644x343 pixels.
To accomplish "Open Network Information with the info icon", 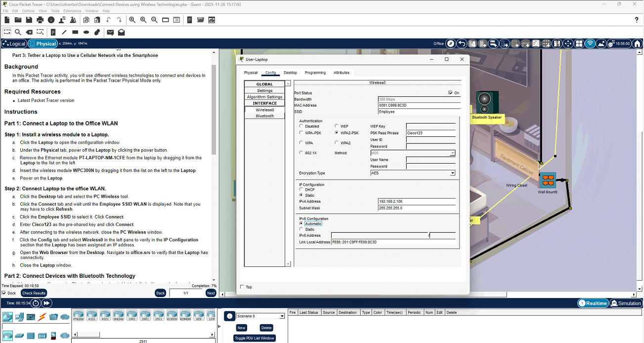I will (x=51, y=20).
